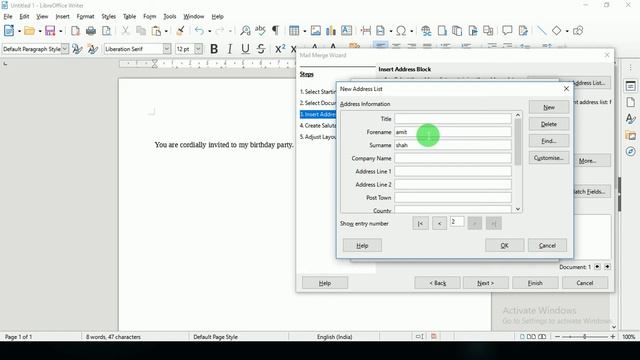The image size is (640, 360).
Task: Save the document using the Save icon
Action: [50, 31]
